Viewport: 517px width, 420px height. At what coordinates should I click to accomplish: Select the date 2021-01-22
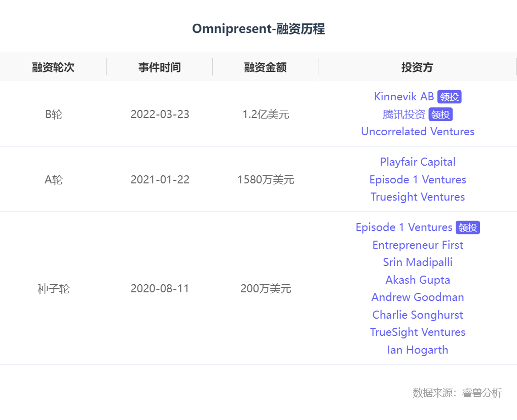pos(160,180)
